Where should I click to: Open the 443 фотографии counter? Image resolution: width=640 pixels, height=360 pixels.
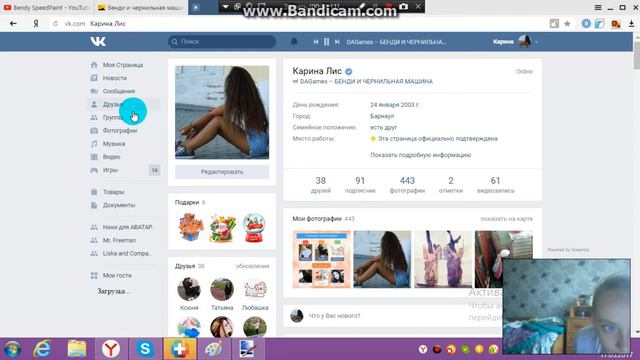coord(407,185)
